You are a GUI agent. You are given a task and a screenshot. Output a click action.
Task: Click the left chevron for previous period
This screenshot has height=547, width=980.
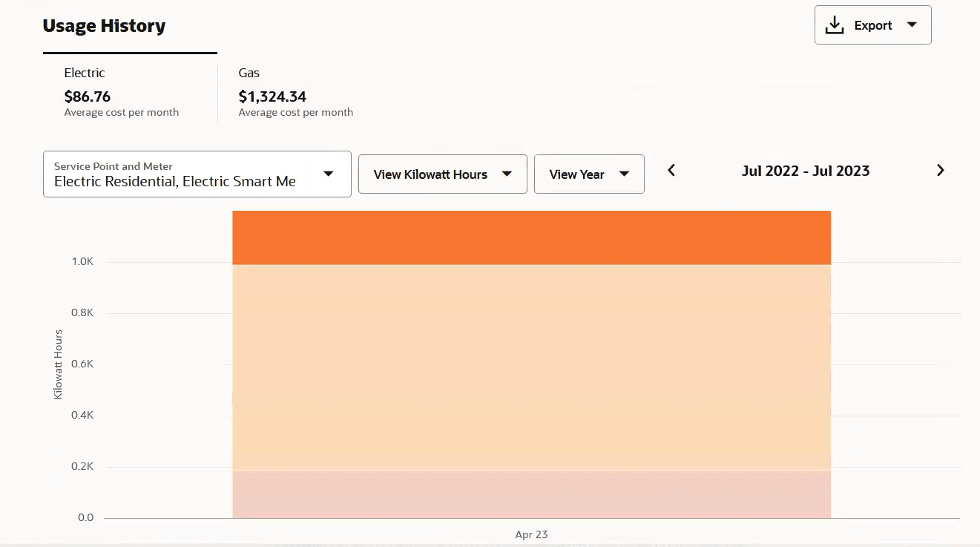(x=671, y=171)
